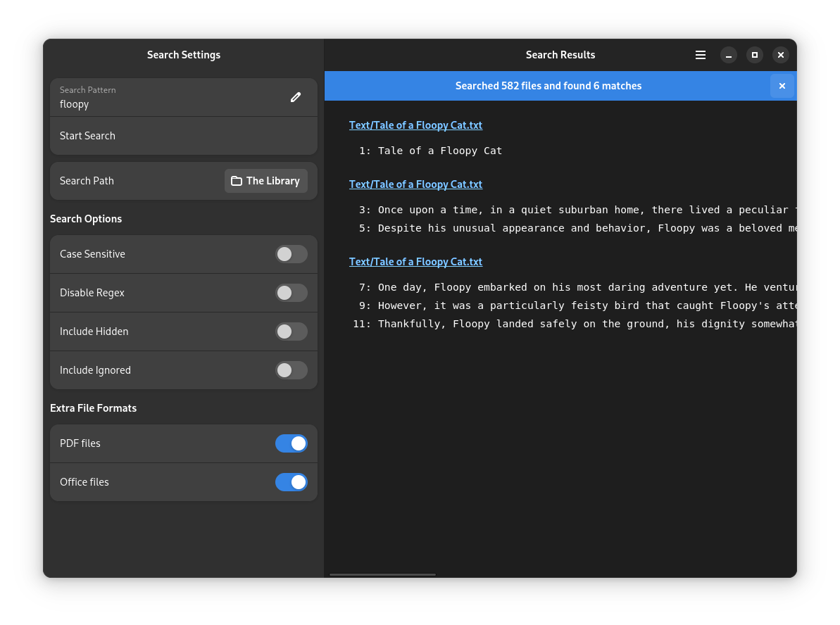Enable the Include Ignored switch
Image resolution: width=840 pixels, height=625 pixels.
pos(291,370)
